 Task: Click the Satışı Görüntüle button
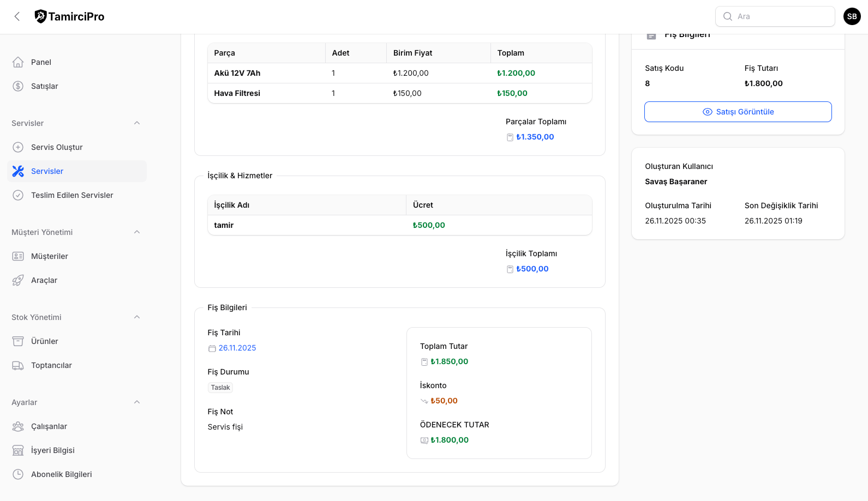tap(738, 112)
